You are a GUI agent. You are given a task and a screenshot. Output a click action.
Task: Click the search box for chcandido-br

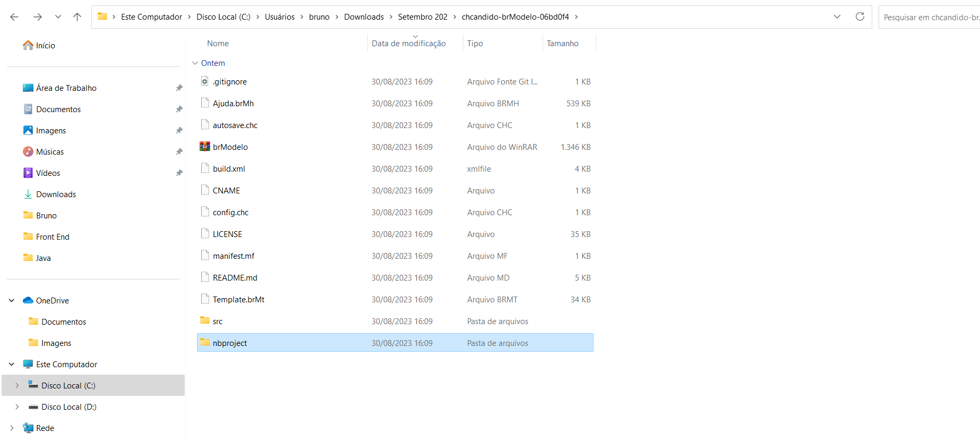[929, 17]
